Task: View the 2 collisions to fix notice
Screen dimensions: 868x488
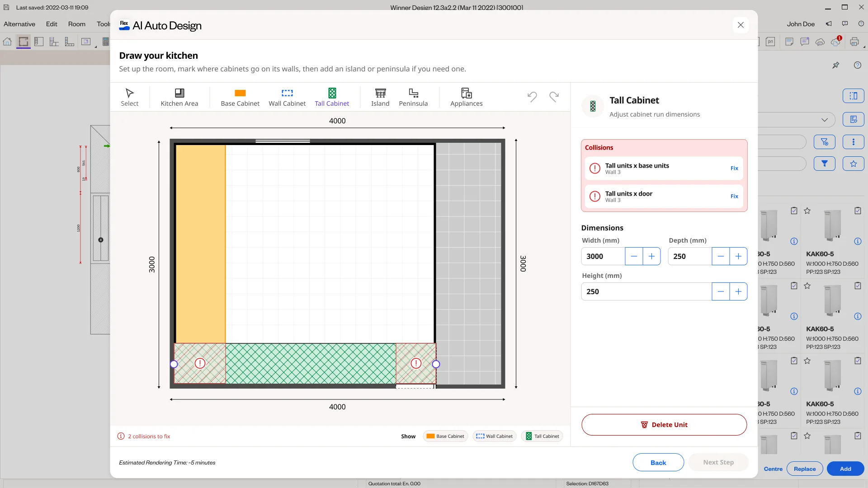Action: [145, 436]
